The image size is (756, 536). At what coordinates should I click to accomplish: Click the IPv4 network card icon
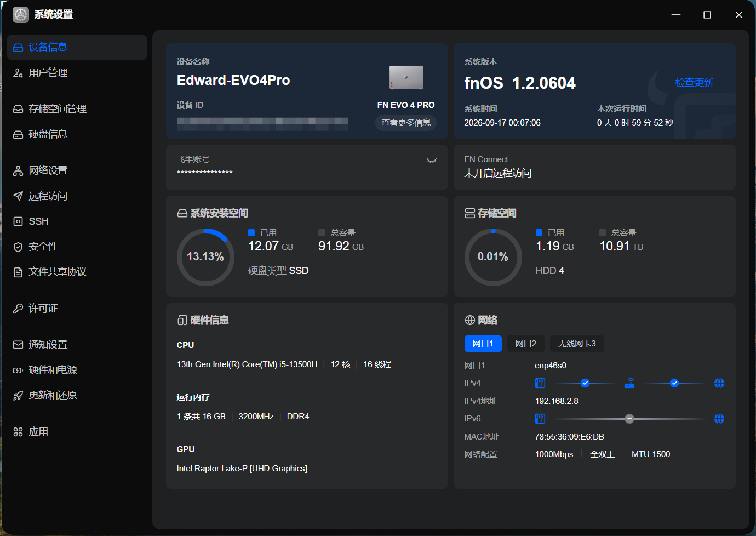pos(540,383)
